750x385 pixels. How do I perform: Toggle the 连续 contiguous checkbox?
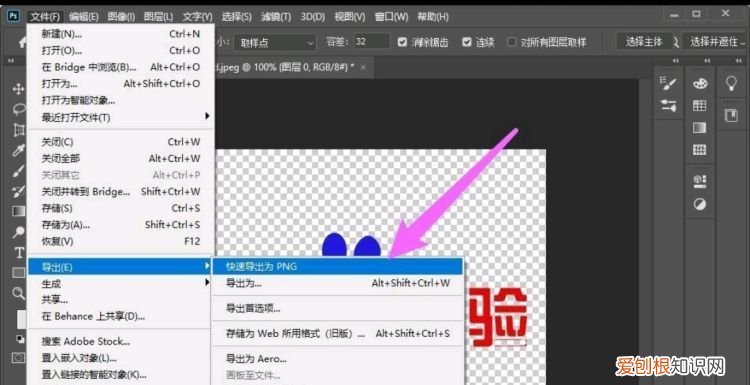(x=467, y=42)
